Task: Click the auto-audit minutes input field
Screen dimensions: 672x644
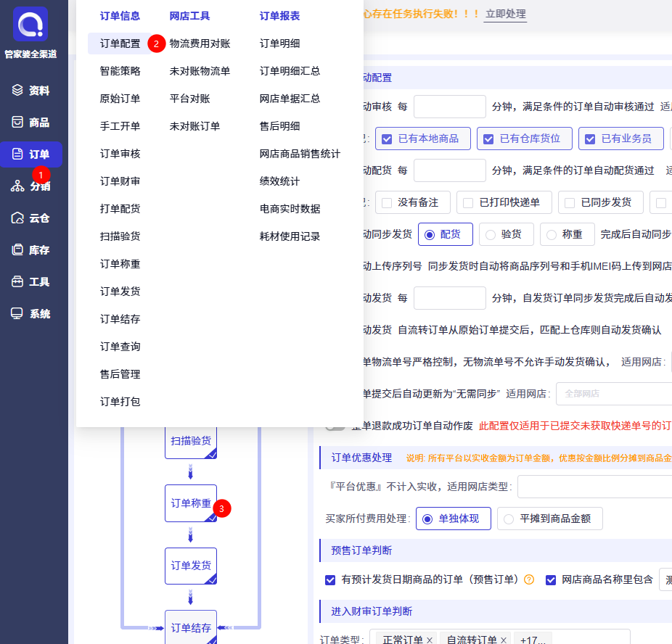Action: pyautogui.click(x=449, y=107)
